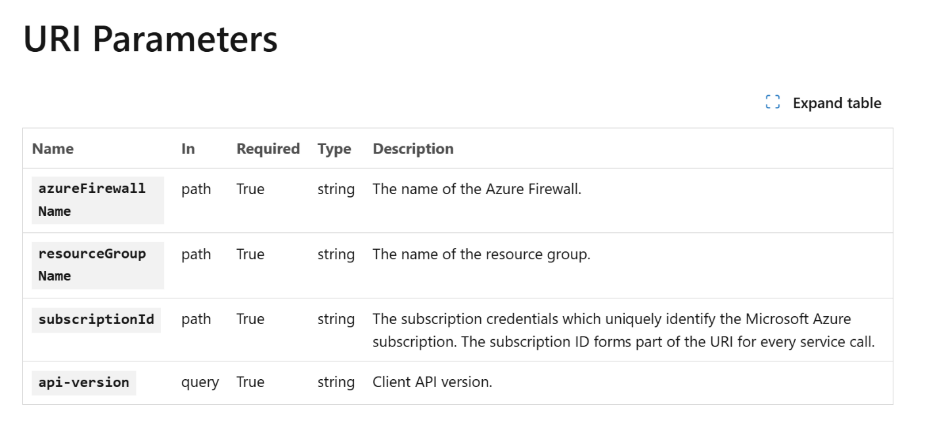Click the Type column header
The width and height of the screenshot is (940, 431).
(335, 149)
